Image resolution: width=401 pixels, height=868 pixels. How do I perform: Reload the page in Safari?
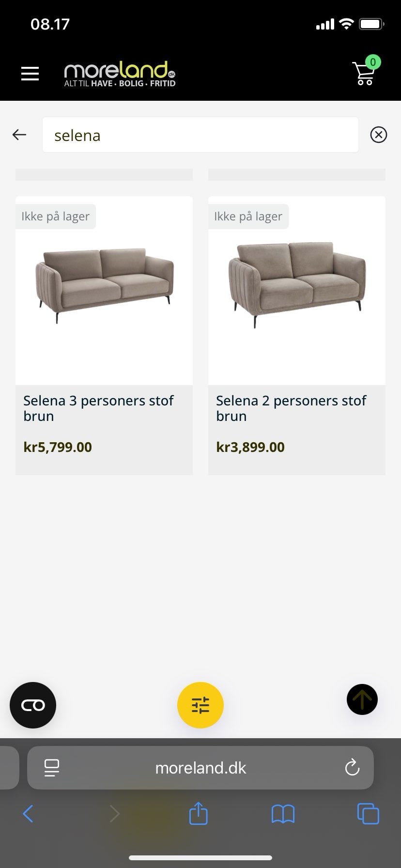point(352,768)
